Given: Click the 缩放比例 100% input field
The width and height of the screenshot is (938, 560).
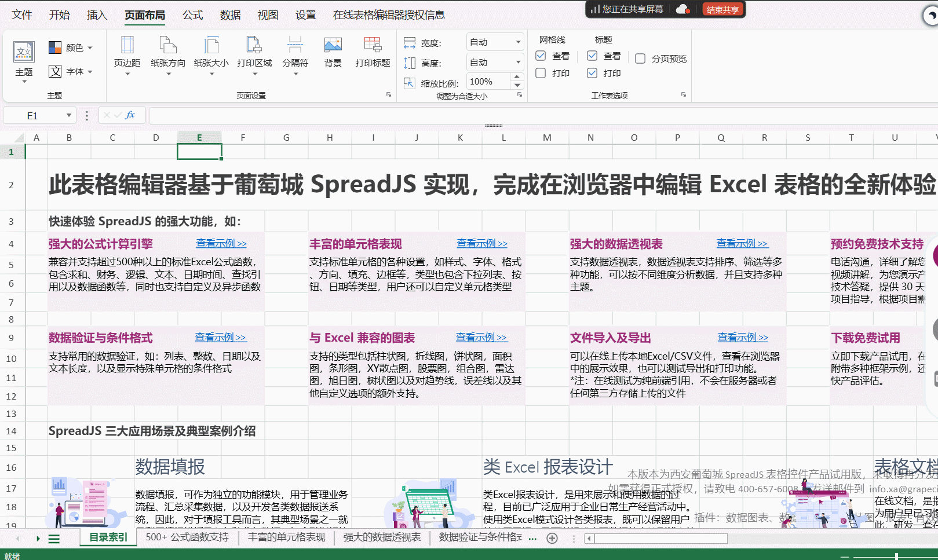Looking at the screenshot, I should tap(489, 82).
